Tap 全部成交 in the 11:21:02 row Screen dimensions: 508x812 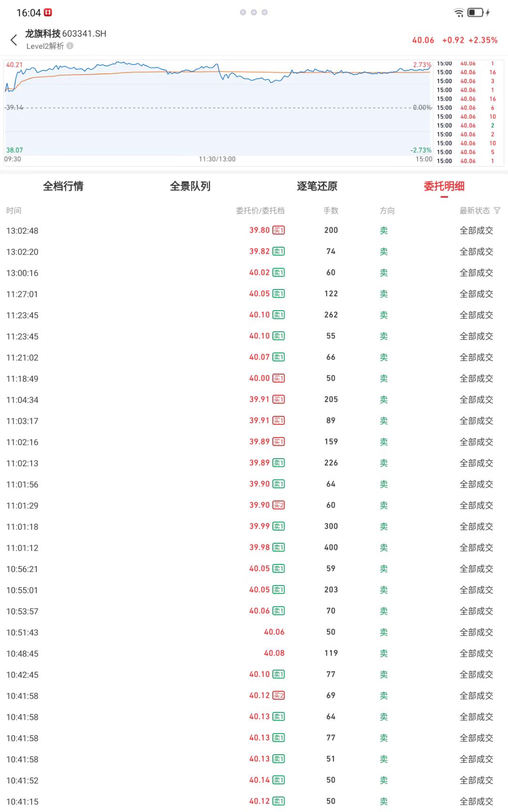[476, 358]
